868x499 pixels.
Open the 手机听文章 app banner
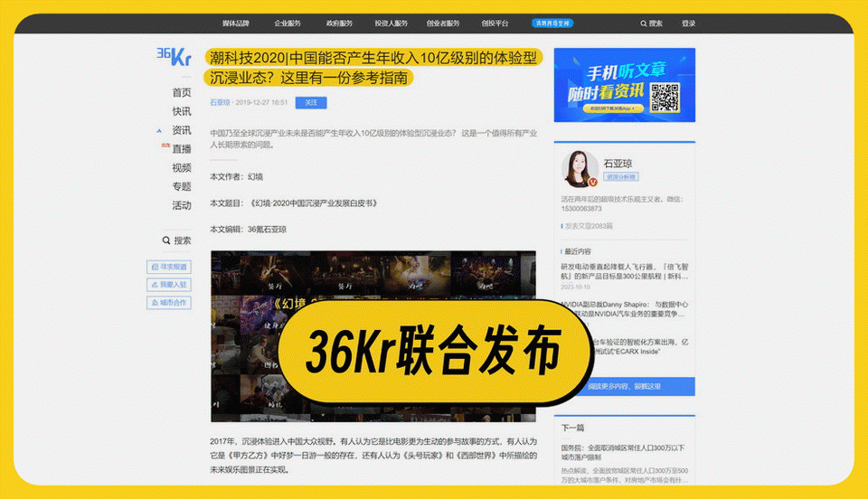(x=625, y=85)
